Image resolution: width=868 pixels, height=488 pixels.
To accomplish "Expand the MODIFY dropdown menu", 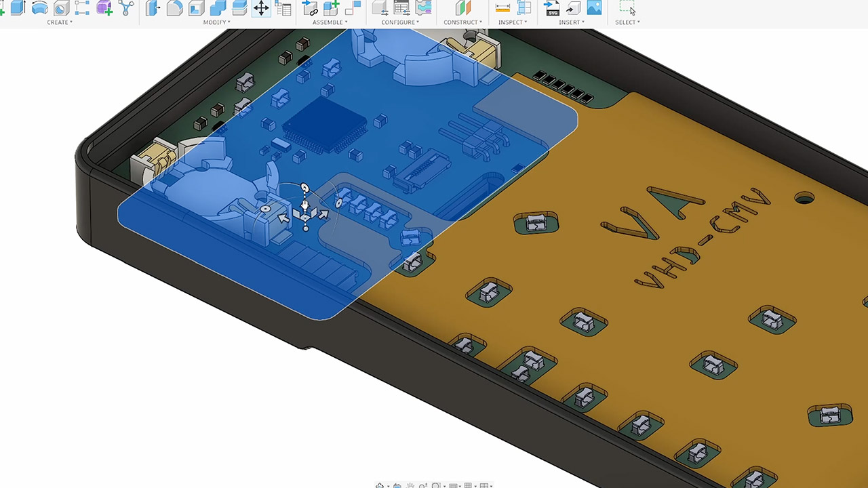I will [x=217, y=22].
